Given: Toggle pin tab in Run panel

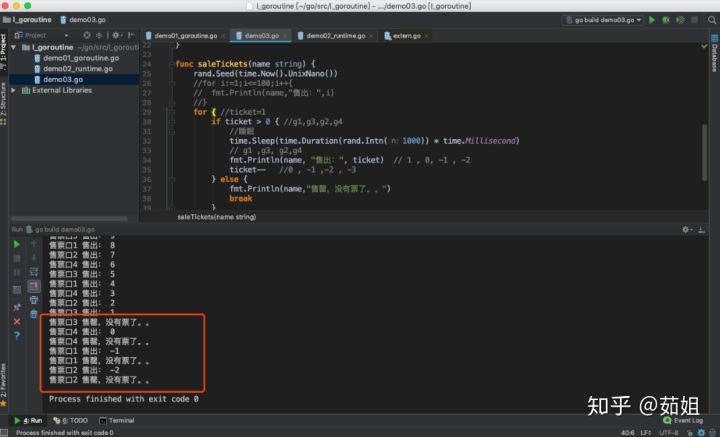Looking at the screenshot, I should (17, 305).
